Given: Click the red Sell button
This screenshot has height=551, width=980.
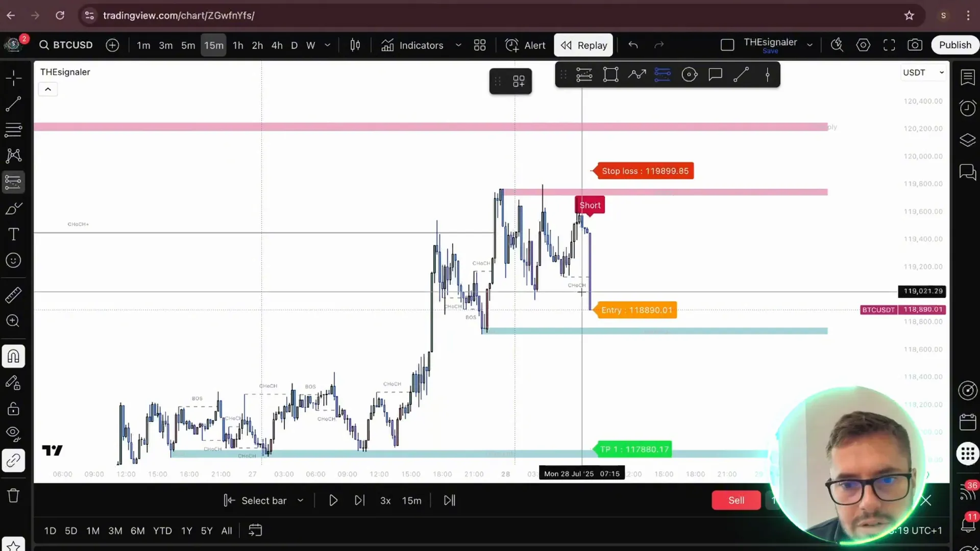Looking at the screenshot, I should click(x=736, y=500).
